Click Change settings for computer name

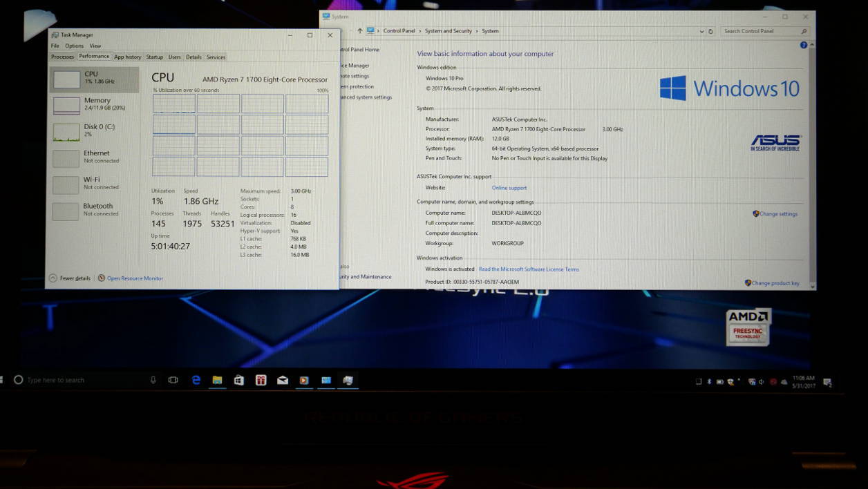tap(778, 214)
